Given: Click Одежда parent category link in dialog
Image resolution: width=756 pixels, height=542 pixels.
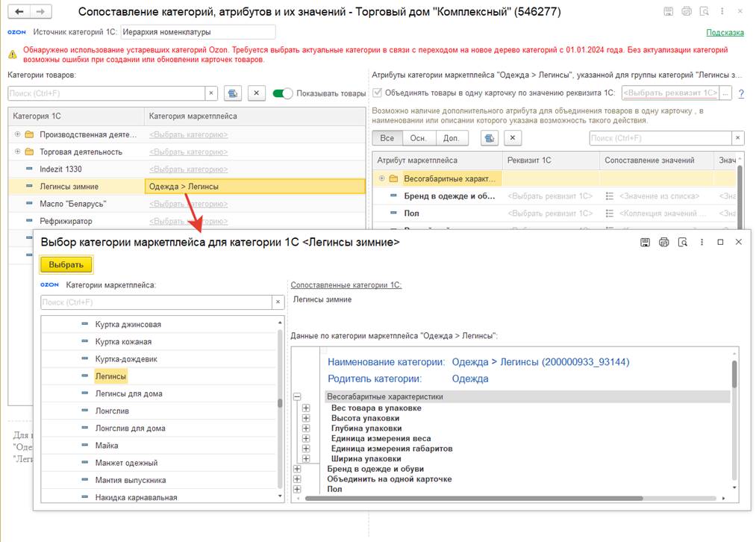Looking at the screenshot, I should point(470,379).
